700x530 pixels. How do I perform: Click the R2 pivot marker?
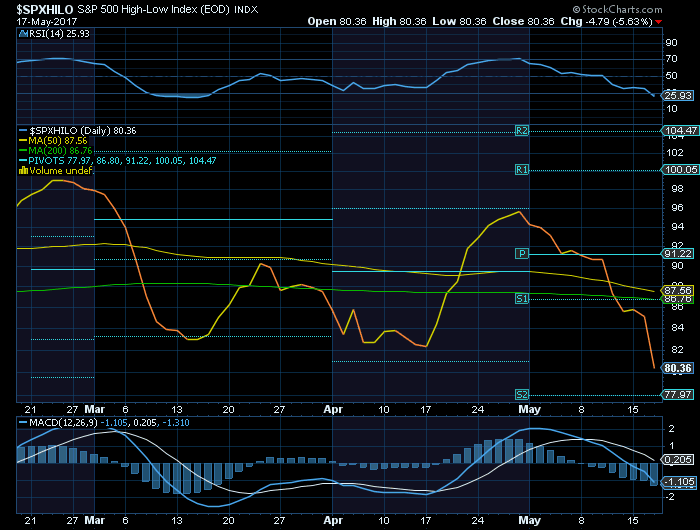tap(521, 130)
